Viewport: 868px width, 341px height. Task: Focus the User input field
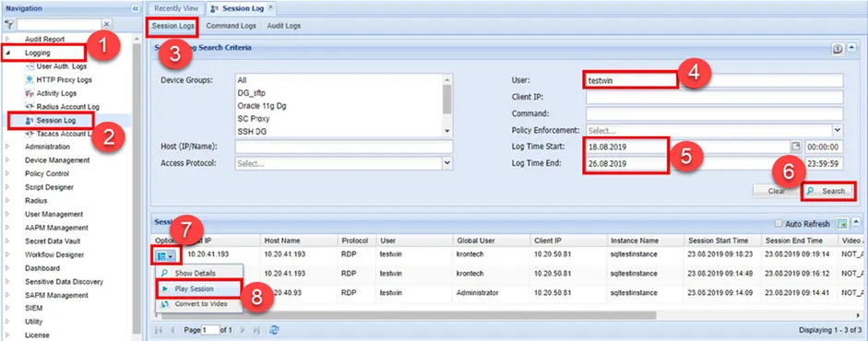point(714,81)
